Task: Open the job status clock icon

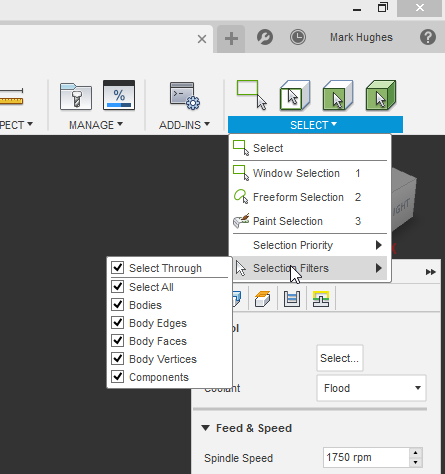Action: click(x=298, y=37)
